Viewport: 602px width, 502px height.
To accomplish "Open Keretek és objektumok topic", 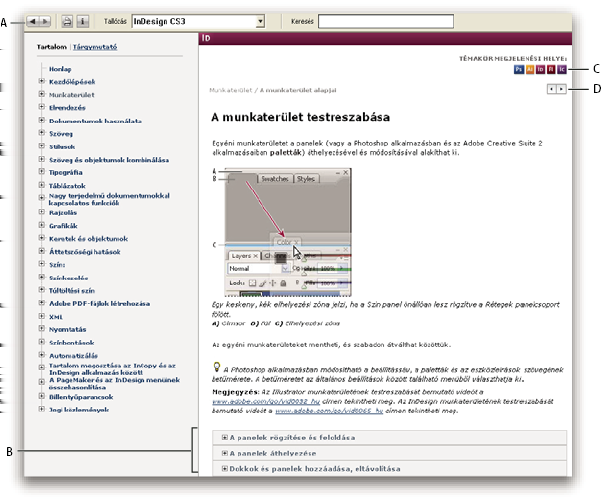I will 88,239.
